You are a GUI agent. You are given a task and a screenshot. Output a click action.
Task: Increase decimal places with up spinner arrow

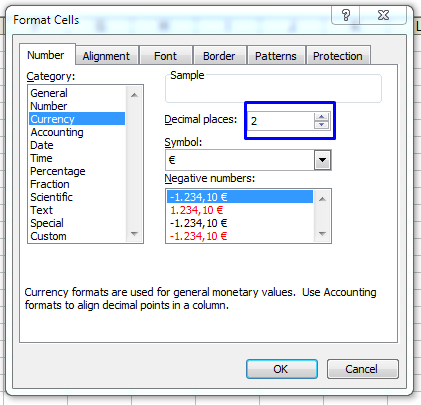(x=321, y=117)
